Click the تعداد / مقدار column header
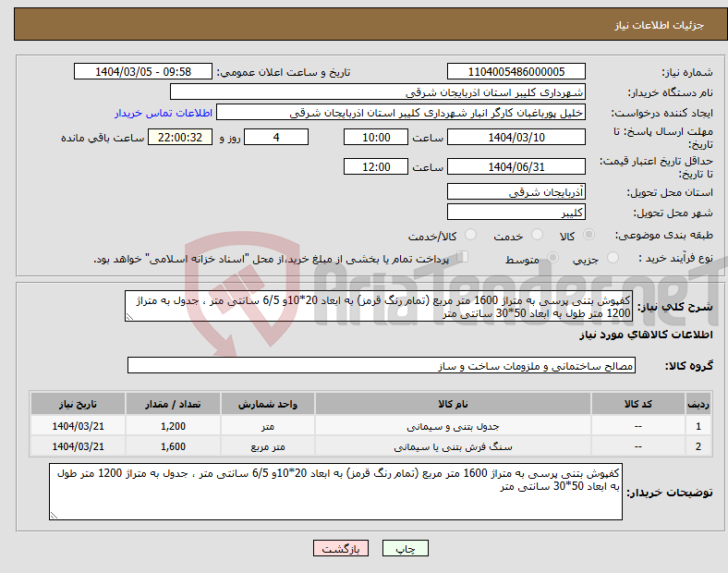Viewport: 728px width, 573px height. click(173, 404)
